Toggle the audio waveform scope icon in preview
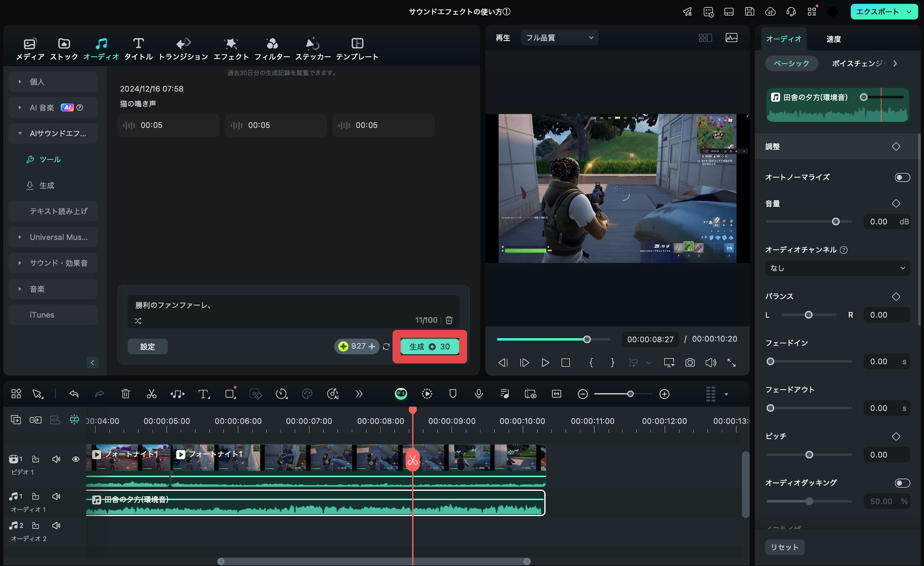This screenshot has width=924, height=566. click(x=731, y=37)
